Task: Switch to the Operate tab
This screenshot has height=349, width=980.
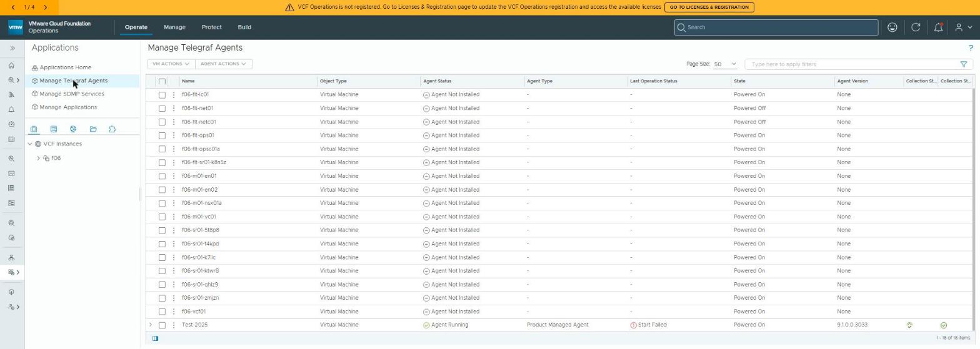Action: coord(136,27)
